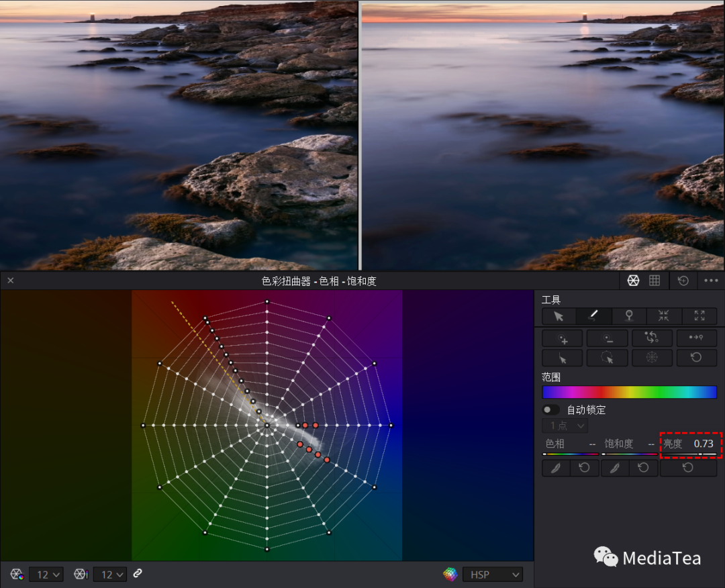The image size is (725, 588).
Task: Click the remove point button
Action: click(x=607, y=338)
